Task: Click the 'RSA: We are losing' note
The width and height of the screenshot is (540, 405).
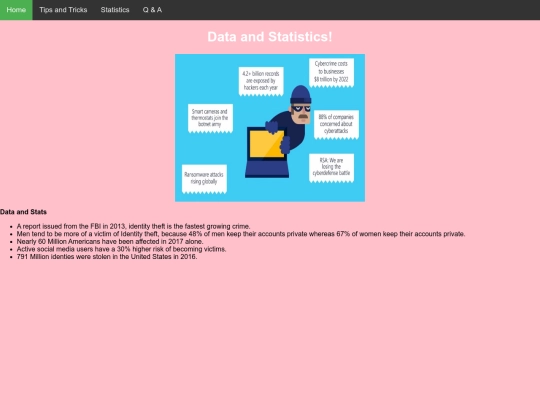Action: pyautogui.click(x=331, y=168)
